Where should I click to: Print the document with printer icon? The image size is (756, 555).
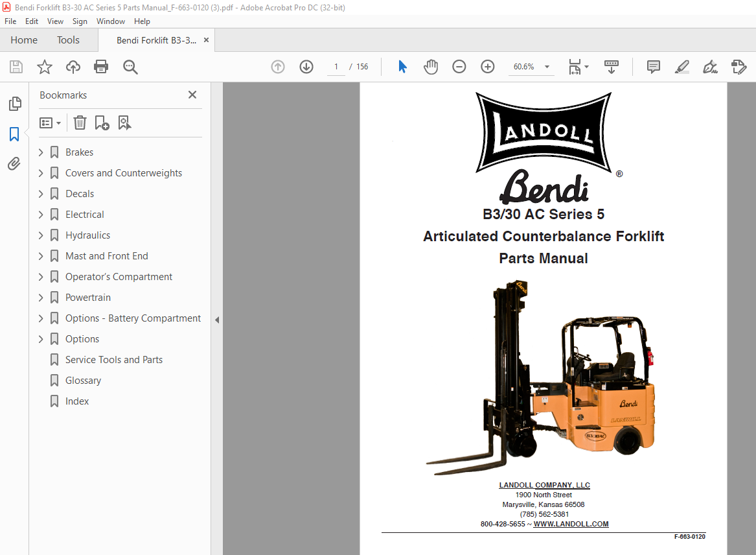click(x=101, y=67)
